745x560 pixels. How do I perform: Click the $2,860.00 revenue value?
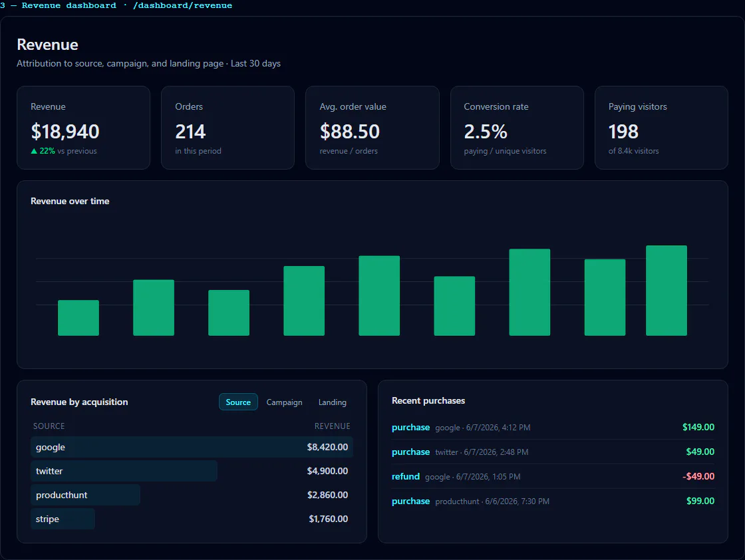(327, 495)
